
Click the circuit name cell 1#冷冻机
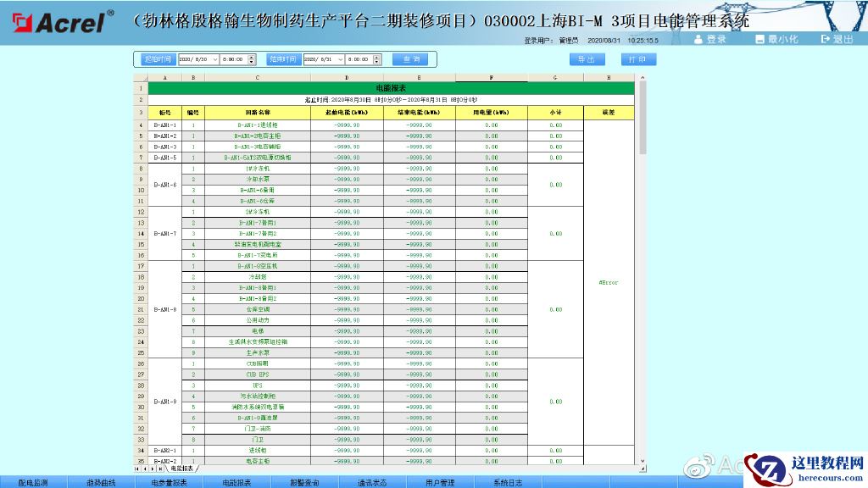pyautogui.click(x=258, y=169)
